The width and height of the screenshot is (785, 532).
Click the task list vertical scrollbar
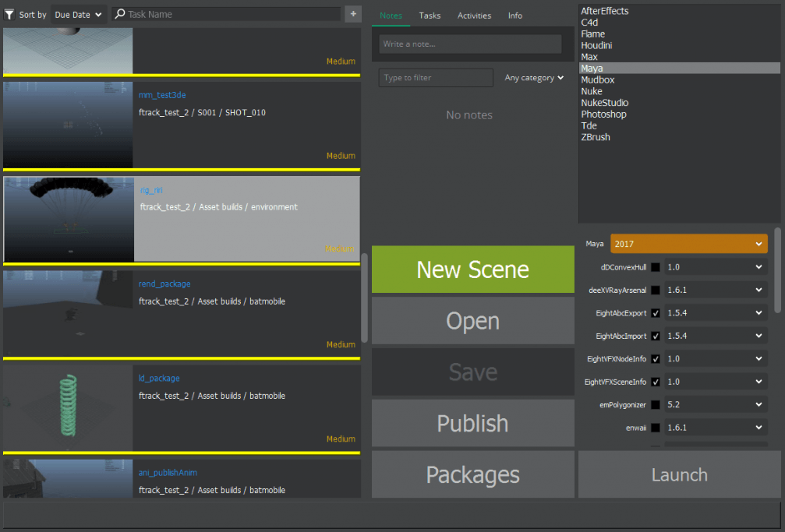(365, 298)
